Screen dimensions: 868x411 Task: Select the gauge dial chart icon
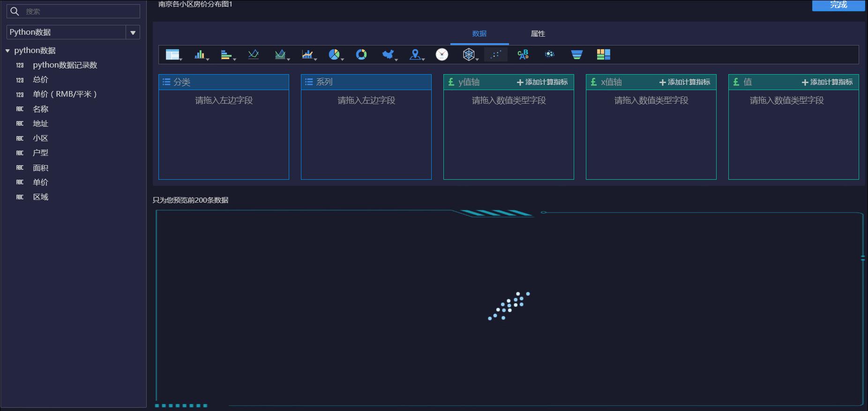tap(442, 54)
